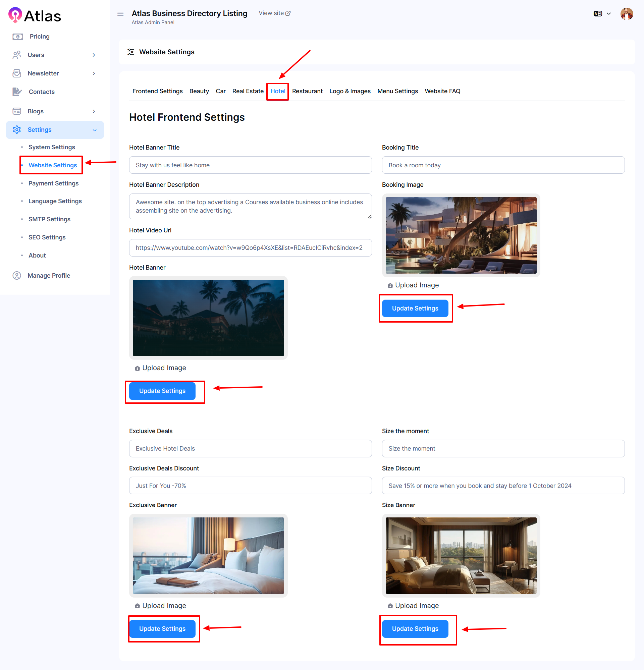
Task: Click the Contacts sidebar icon
Action: pyautogui.click(x=17, y=92)
